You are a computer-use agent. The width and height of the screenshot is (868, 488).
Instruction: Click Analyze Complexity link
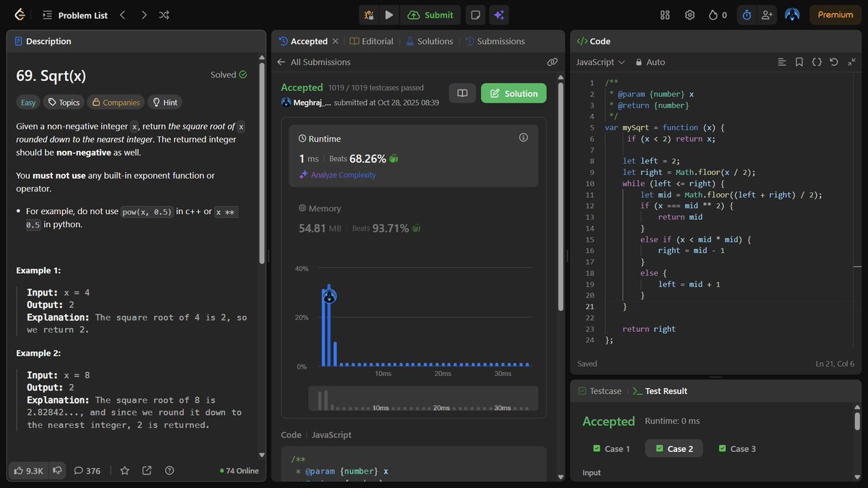pyautogui.click(x=338, y=175)
